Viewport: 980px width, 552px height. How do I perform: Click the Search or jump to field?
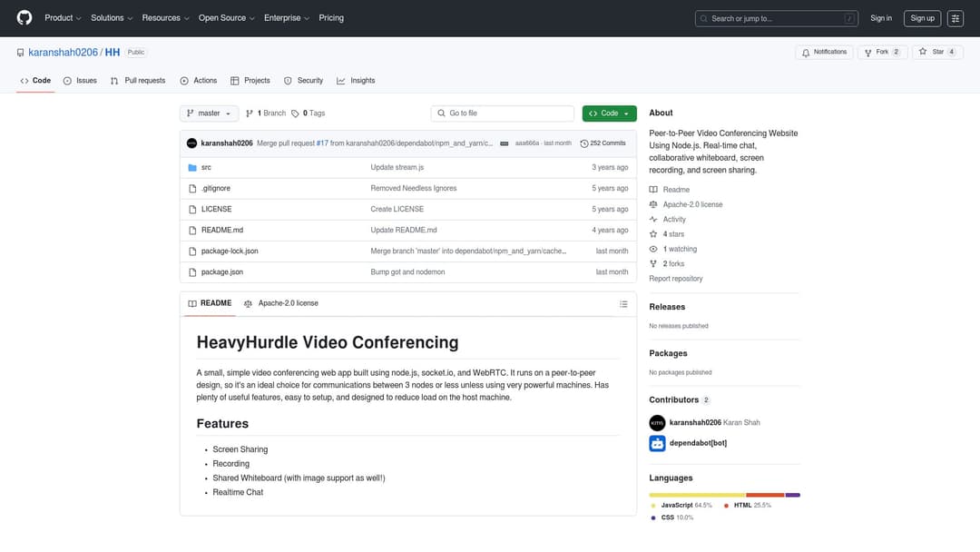[x=776, y=19]
